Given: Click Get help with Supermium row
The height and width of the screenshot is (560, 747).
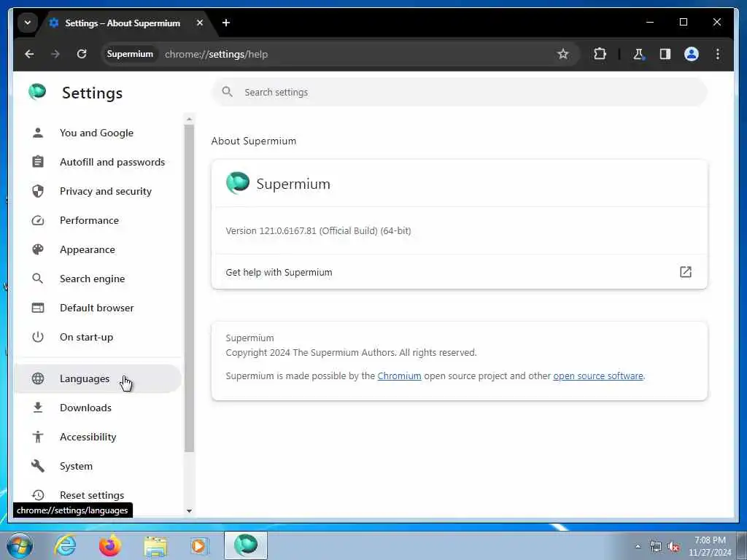Looking at the screenshot, I should tap(460, 272).
